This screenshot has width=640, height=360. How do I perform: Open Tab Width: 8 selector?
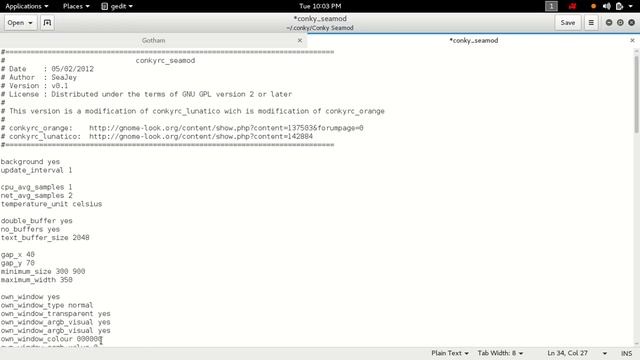tap(500, 353)
